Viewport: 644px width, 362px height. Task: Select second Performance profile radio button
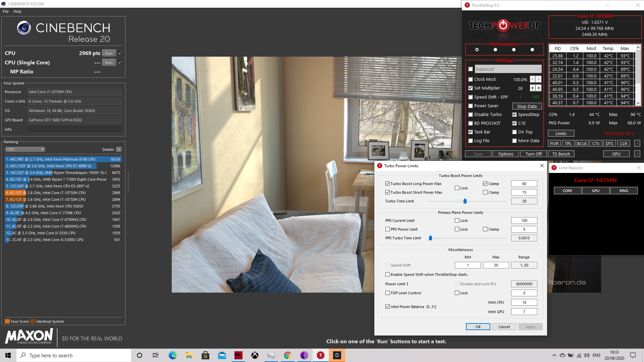point(495,50)
